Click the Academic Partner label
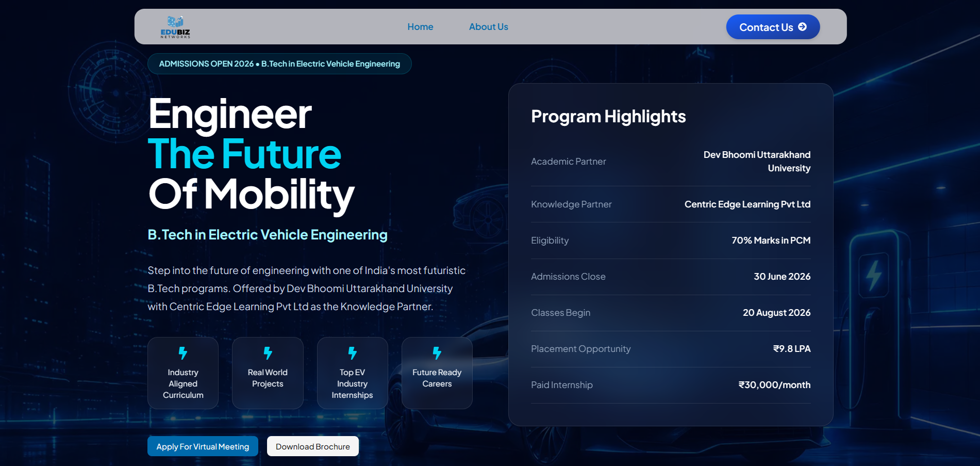 pos(568,162)
